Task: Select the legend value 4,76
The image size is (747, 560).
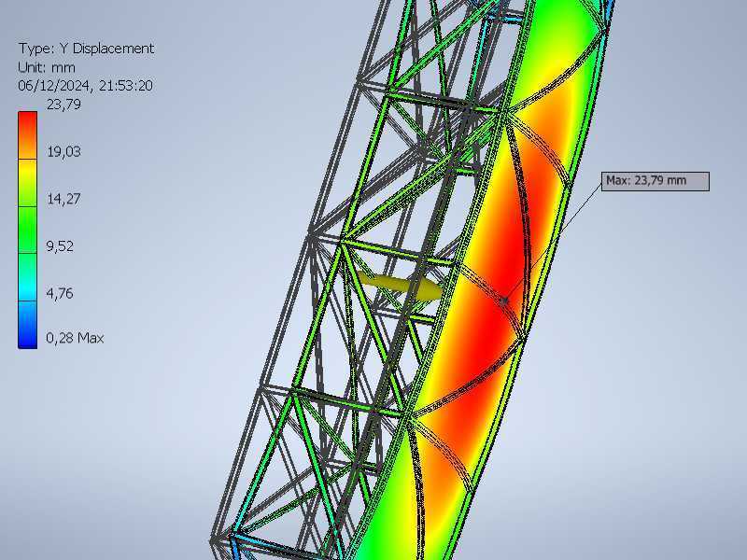Action: pyautogui.click(x=60, y=293)
